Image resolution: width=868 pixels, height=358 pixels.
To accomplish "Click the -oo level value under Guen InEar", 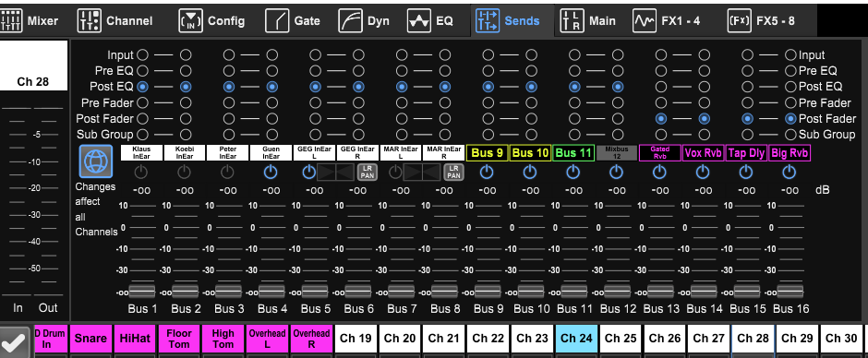I will [271, 190].
